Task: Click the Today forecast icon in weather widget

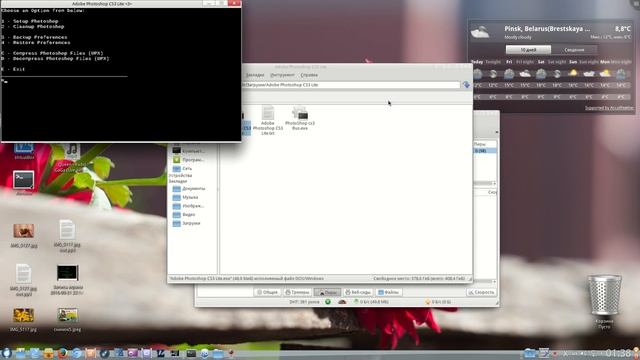Action: (x=477, y=74)
